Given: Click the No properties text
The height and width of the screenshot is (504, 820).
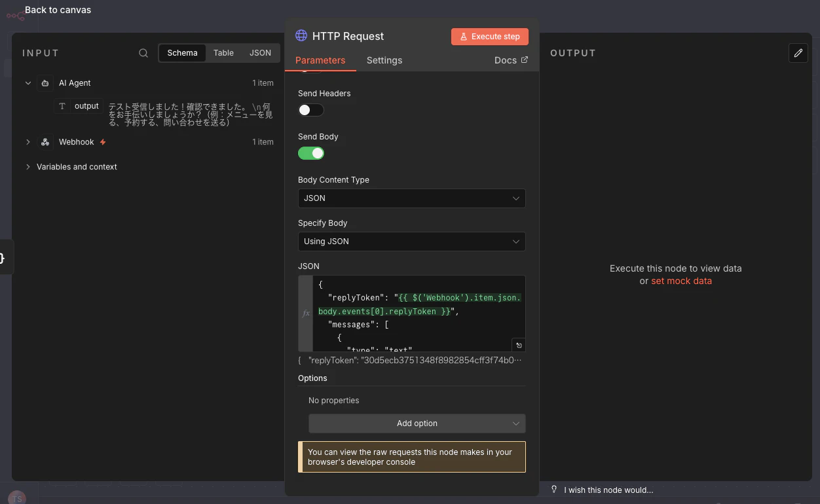Looking at the screenshot, I should (x=333, y=401).
